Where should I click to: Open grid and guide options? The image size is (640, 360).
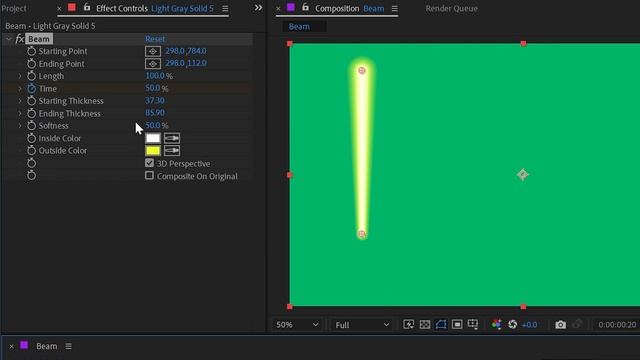473,324
